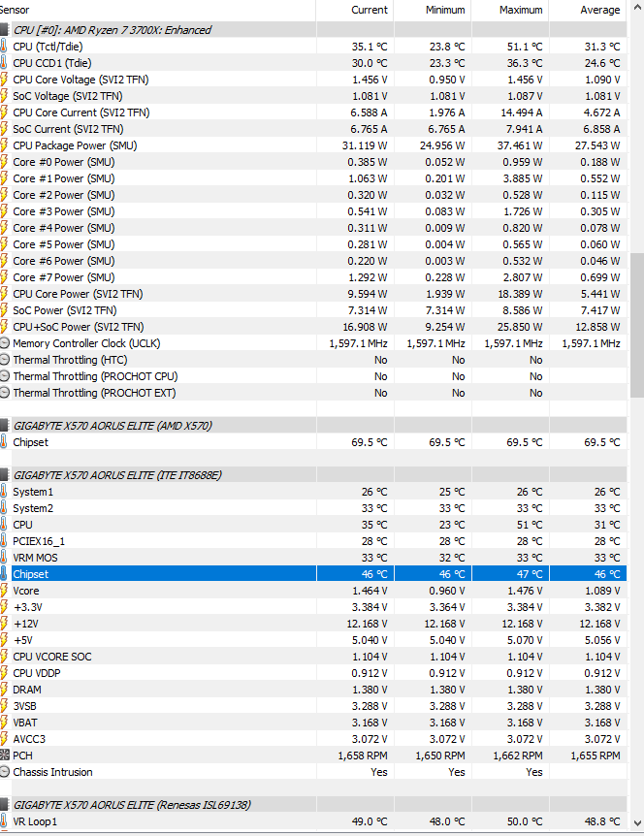
Task: Click chip icon of AMD Ryzen 7 3700X group
Action: pos(4,30)
